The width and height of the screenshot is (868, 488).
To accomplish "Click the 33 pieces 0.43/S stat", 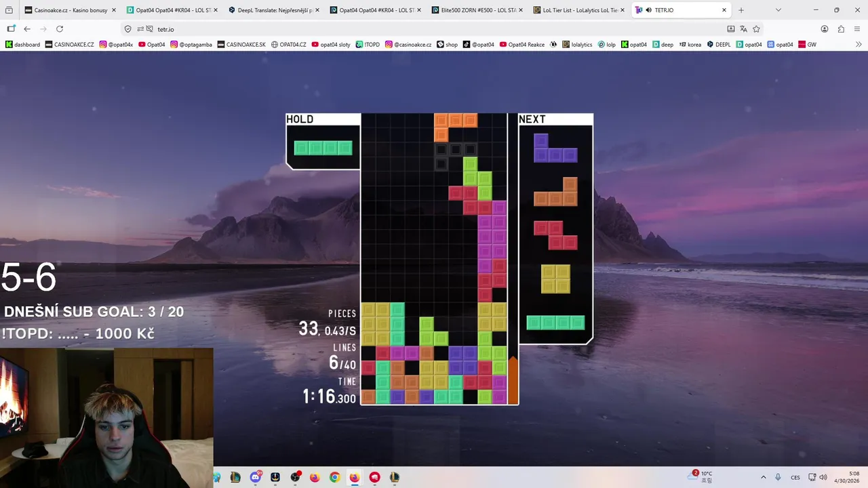I will coord(327,324).
